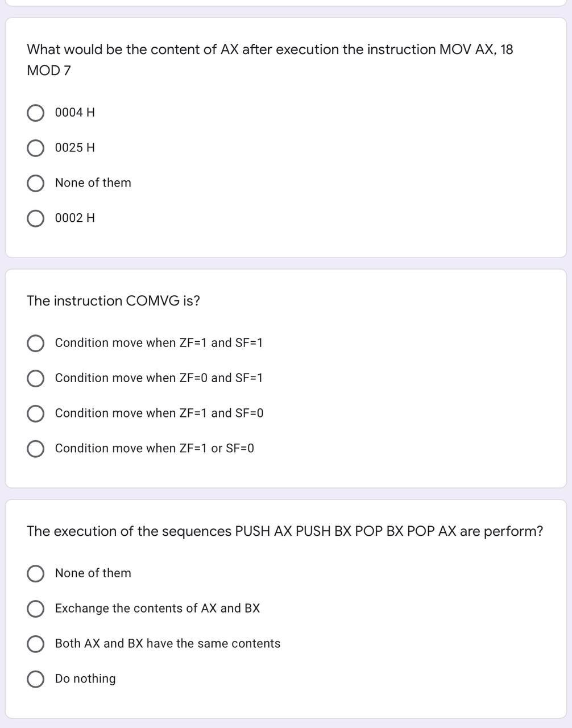Choose Condition move when ZF=1 and SF=1
Viewport: 572px width, 728px height.
(x=36, y=343)
